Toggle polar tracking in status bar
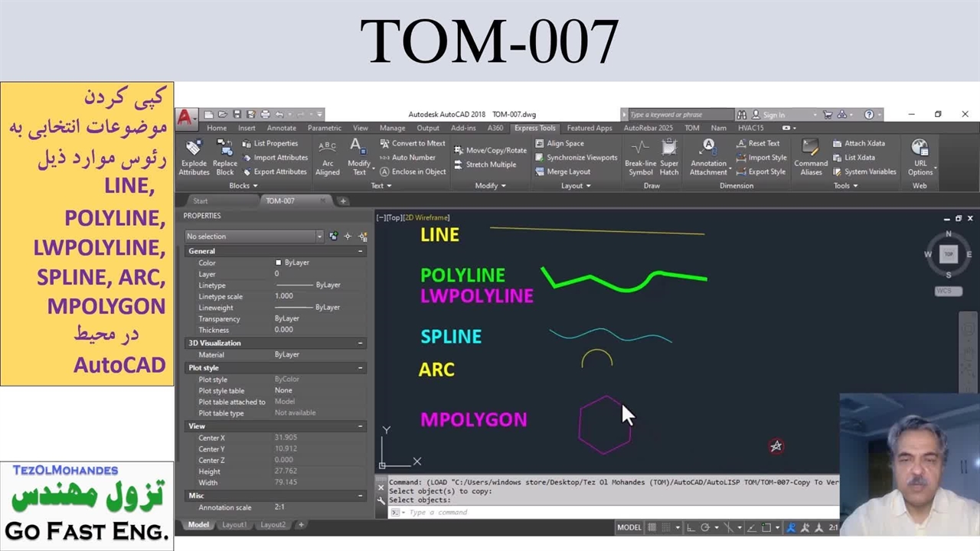Viewport: 980px width, 551px height. (x=705, y=527)
